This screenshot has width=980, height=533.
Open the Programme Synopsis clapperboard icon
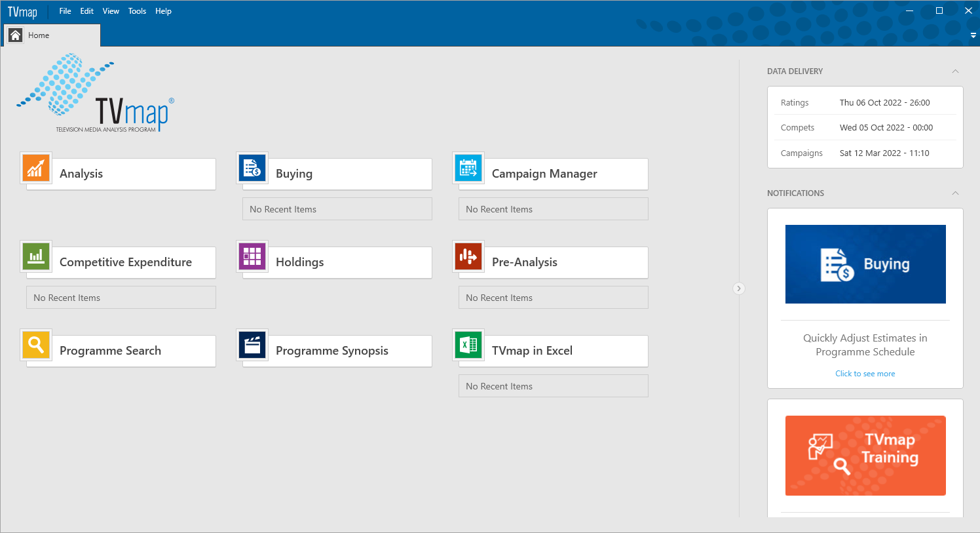pos(252,345)
